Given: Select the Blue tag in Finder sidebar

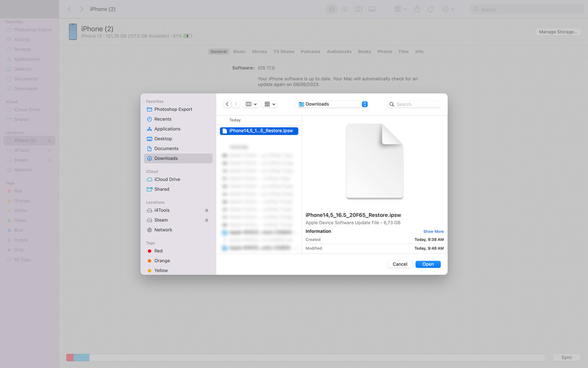Looking at the screenshot, I should 29,230.
